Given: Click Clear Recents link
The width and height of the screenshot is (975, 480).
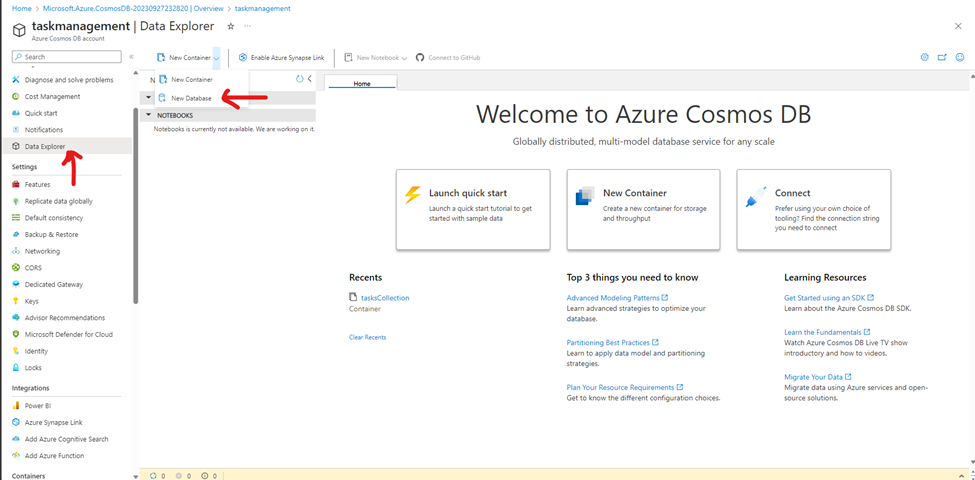Looking at the screenshot, I should pyautogui.click(x=367, y=337).
